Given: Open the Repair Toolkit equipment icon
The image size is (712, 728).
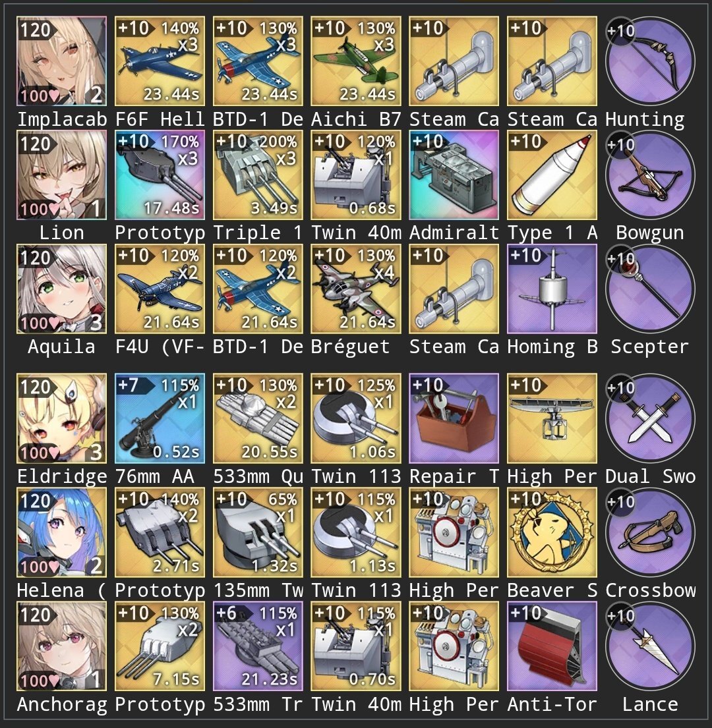Looking at the screenshot, I should (x=454, y=418).
